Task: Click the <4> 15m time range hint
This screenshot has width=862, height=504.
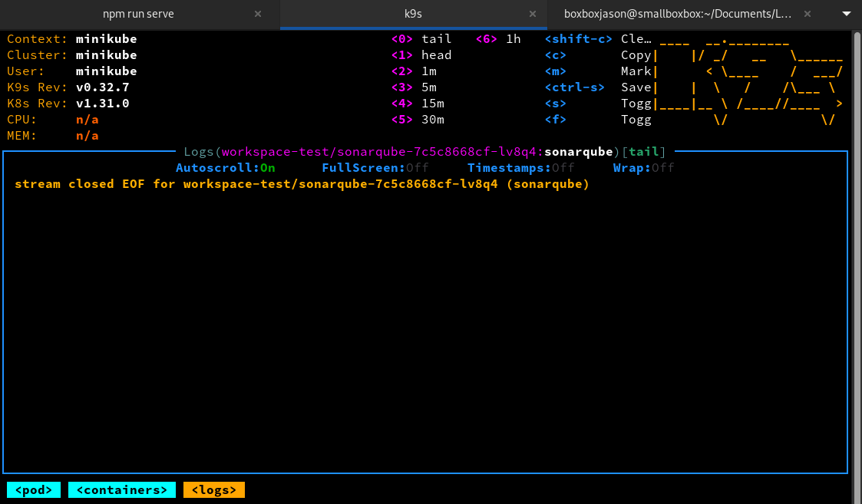Action: coord(418,104)
